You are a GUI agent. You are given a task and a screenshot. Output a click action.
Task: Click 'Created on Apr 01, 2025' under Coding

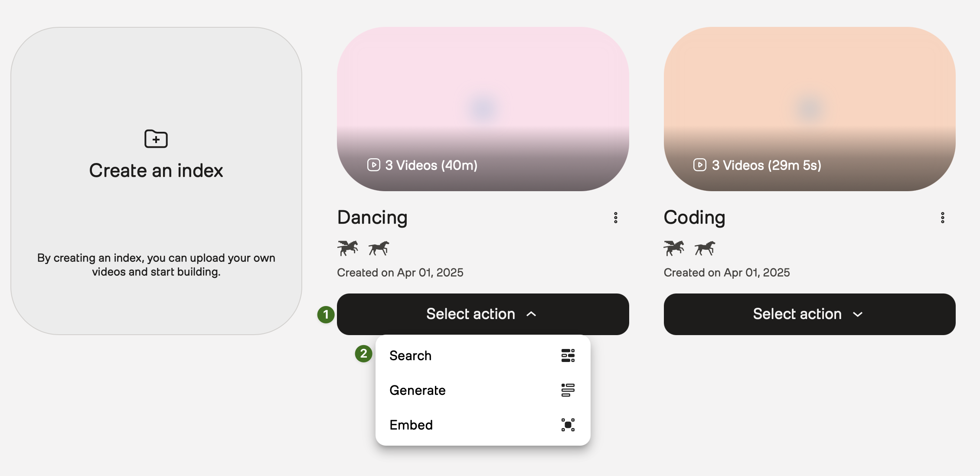click(x=727, y=273)
